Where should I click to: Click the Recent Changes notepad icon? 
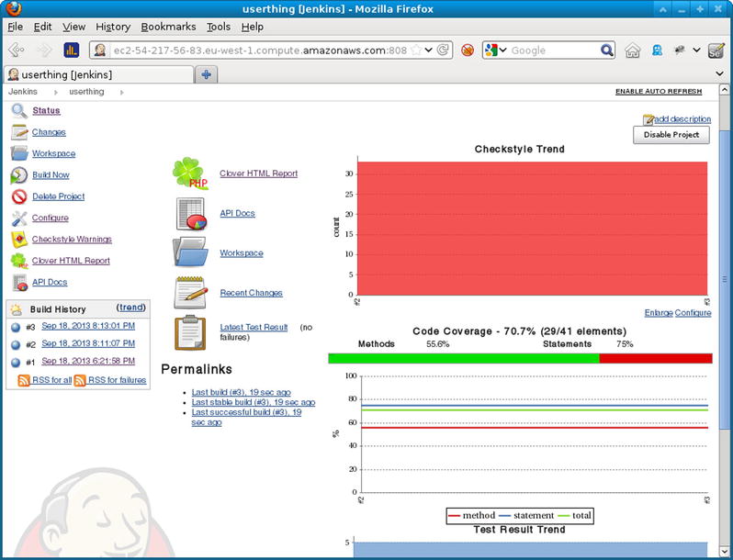tap(190, 293)
